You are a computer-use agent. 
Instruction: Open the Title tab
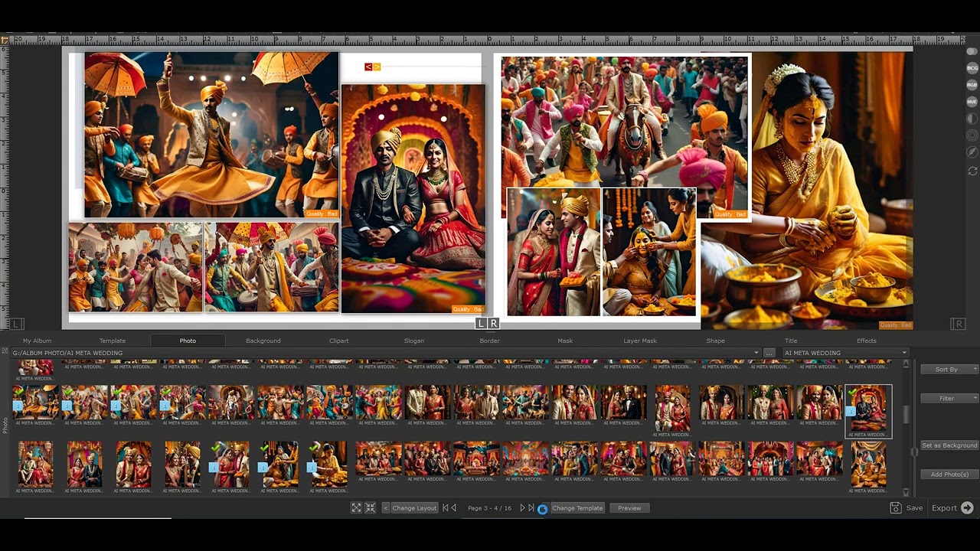click(x=791, y=341)
